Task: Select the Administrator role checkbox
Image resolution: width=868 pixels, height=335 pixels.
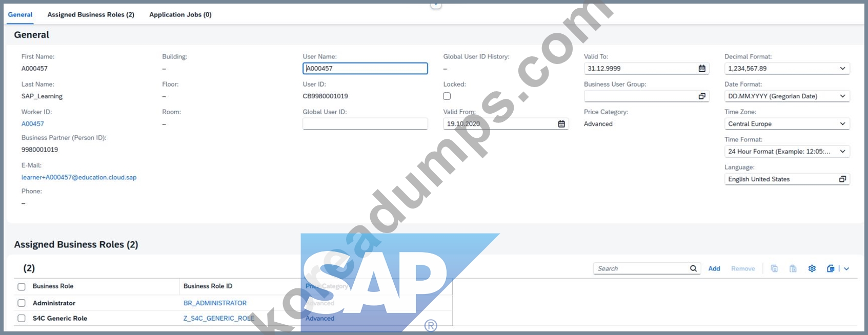Action: (x=22, y=303)
